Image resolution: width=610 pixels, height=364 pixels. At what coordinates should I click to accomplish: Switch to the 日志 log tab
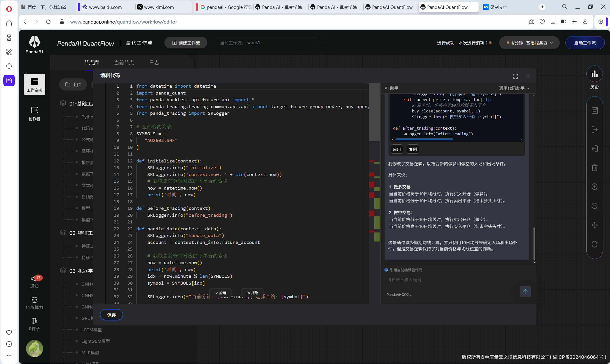(154, 63)
